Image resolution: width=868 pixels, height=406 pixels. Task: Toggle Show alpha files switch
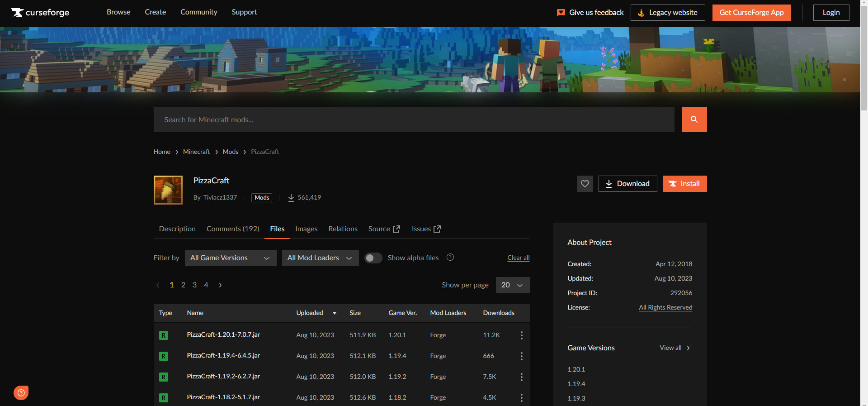tap(373, 258)
